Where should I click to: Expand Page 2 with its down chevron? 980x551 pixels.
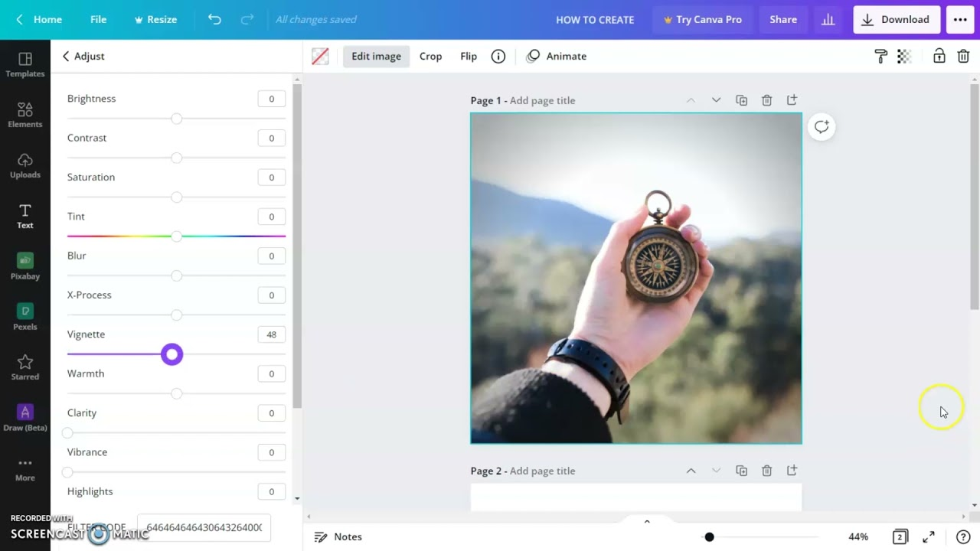click(x=717, y=470)
